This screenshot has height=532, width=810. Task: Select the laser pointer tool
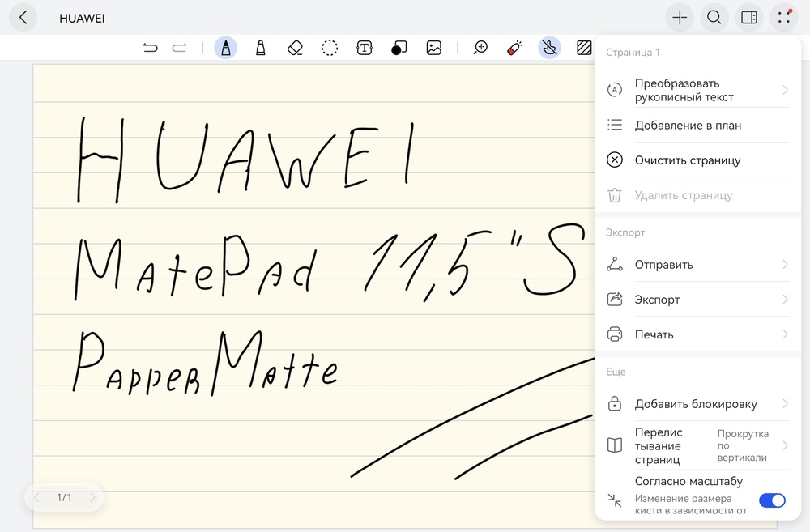click(x=514, y=48)
